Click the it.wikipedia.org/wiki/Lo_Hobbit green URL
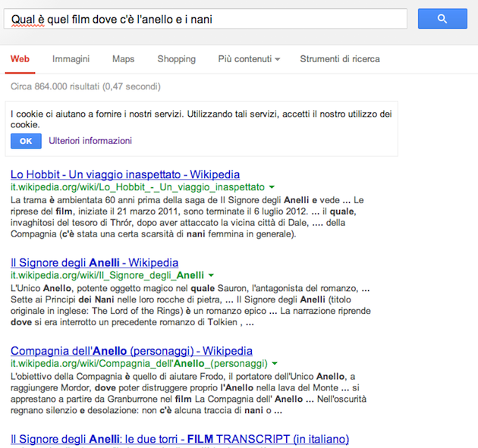 [137, 186]
